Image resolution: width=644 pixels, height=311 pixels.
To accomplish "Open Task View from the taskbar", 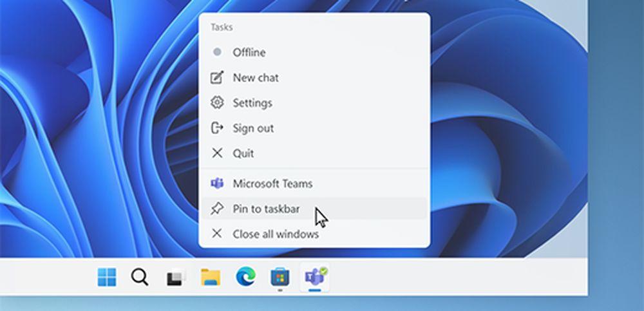I will [175, 278].
